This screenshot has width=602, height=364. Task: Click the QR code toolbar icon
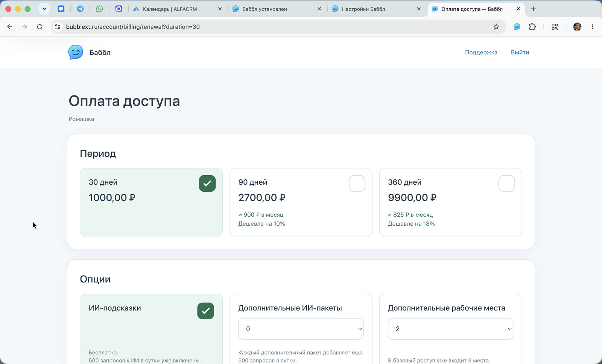coord(555,27)
